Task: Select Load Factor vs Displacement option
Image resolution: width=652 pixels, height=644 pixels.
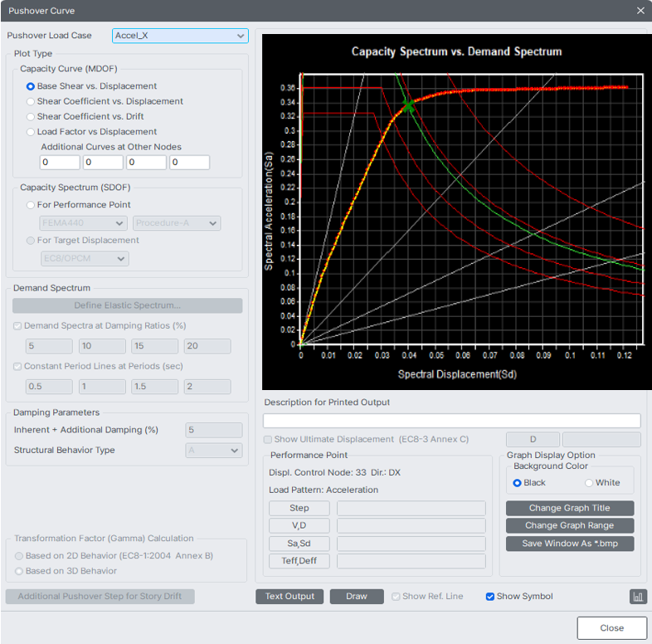Action: [x=31, y=131]
